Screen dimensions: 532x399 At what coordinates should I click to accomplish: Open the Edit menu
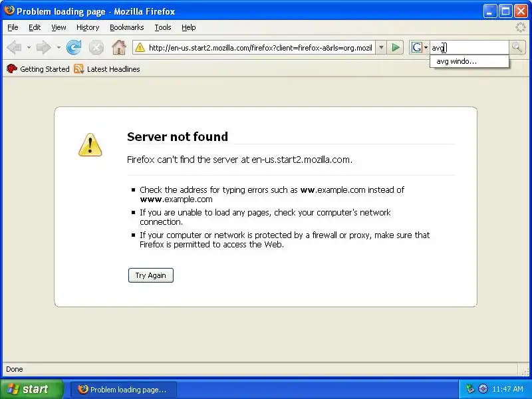pyautogui.click(x=35, y=27)
